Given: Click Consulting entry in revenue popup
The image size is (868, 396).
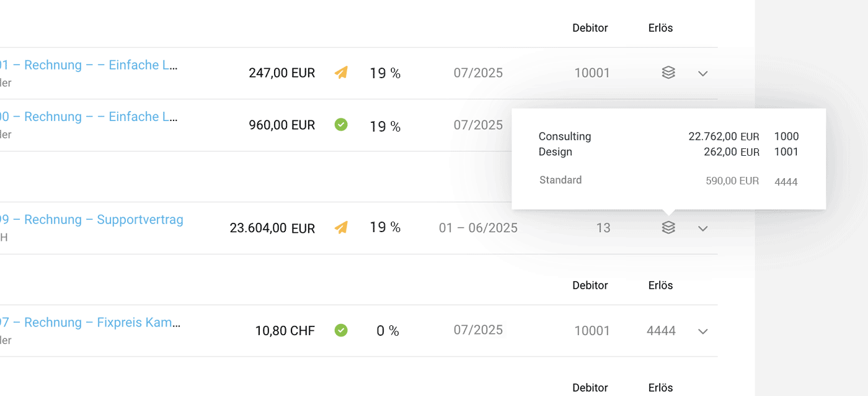Looking at the screenshot, I should coord(565,137).
